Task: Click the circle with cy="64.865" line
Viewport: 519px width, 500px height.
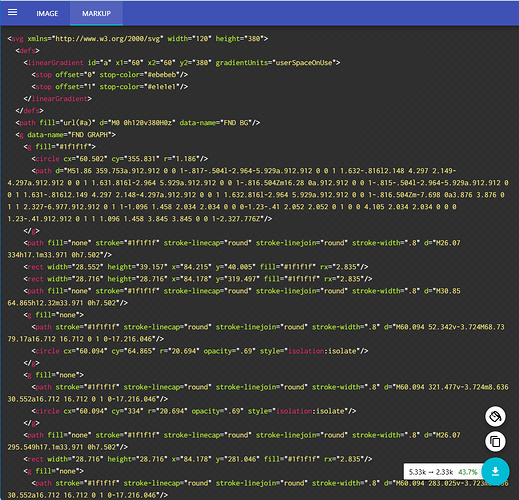Action: coord(200,351)
